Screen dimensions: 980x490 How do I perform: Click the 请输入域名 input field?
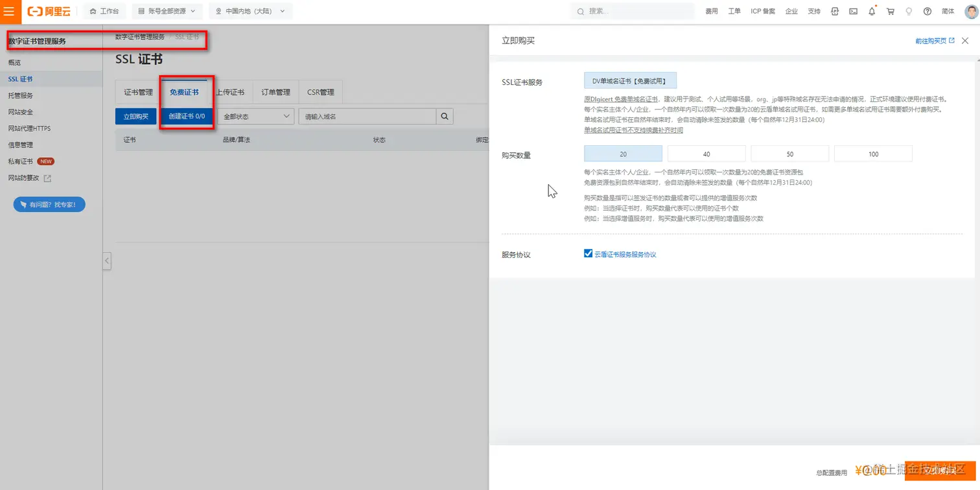(x=367, y=117)
